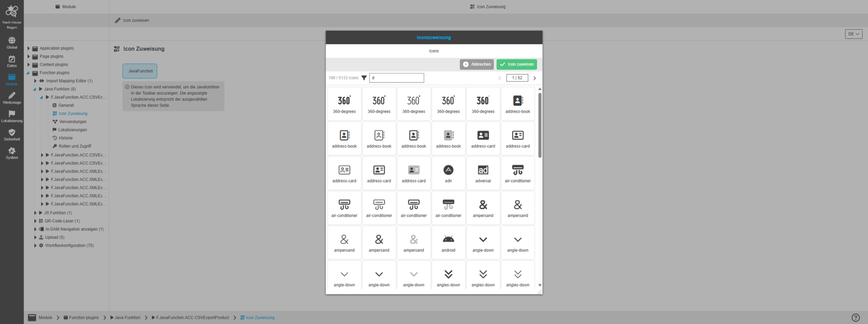Select the Icons tab in the dialog
This screenshot has width=868, height=324.
[x=434, y=51]
